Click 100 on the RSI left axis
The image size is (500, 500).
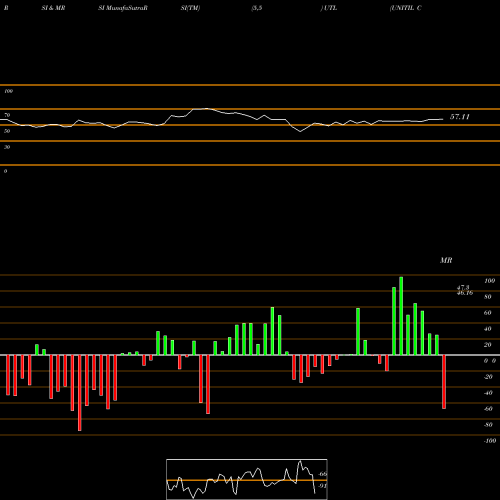pyautogui.click(x=8, y=91)
